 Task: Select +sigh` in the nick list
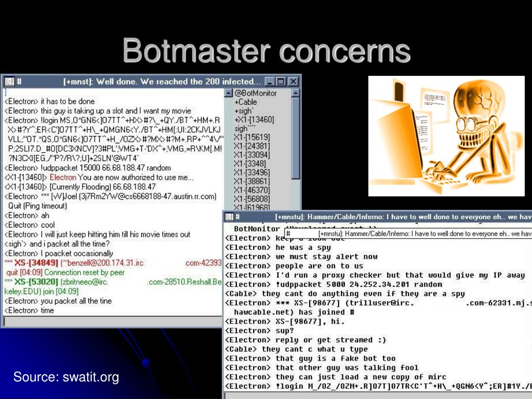pos(244,111)
